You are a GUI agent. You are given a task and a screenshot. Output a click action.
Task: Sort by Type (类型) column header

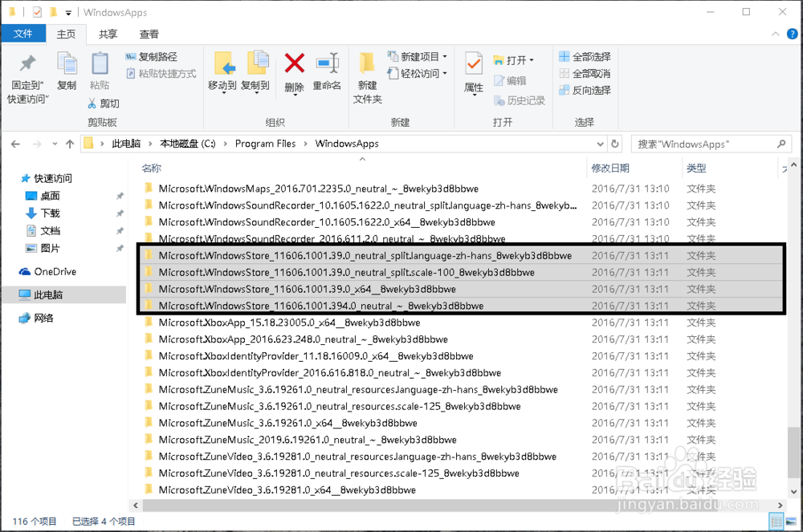point(696,169)
